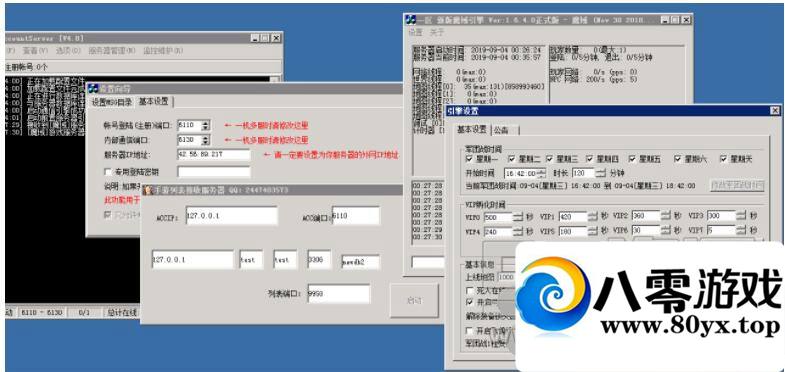Toggle the 星期天 checkbox
This screenshot has height=372, width=785.
[723, 159]
